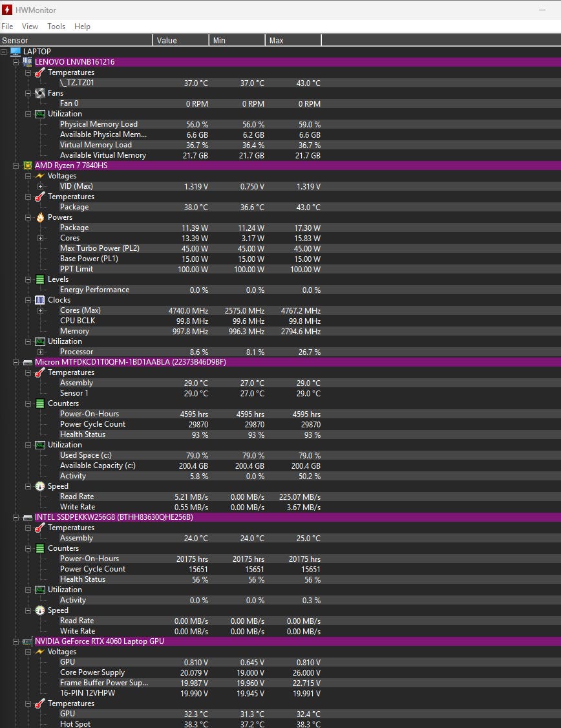Click the Clocks waveform icon
The image size is (561, 728).
pyautogui.click(x=40, y=300)
